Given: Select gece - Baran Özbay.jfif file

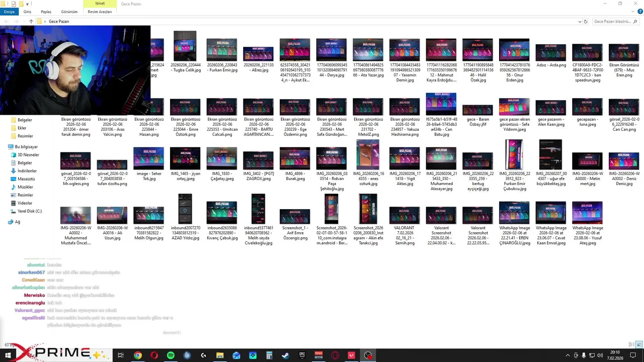Looking at the screenshot, I should (x=477, y=116).
